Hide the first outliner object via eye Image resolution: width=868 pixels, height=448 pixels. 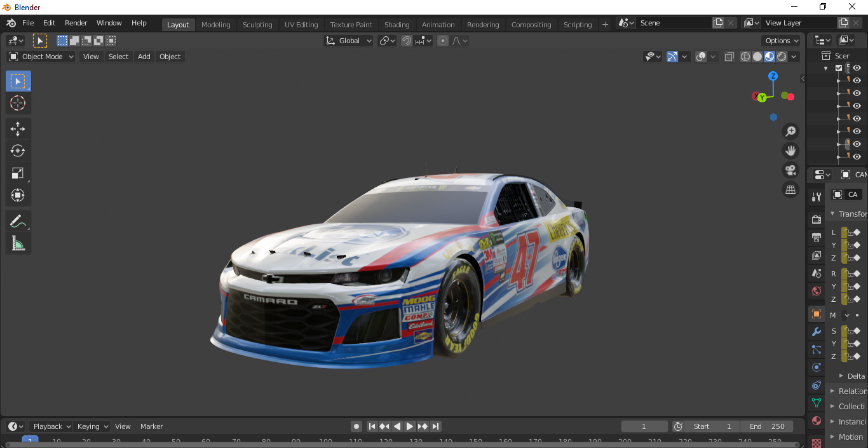click(857, 81)
